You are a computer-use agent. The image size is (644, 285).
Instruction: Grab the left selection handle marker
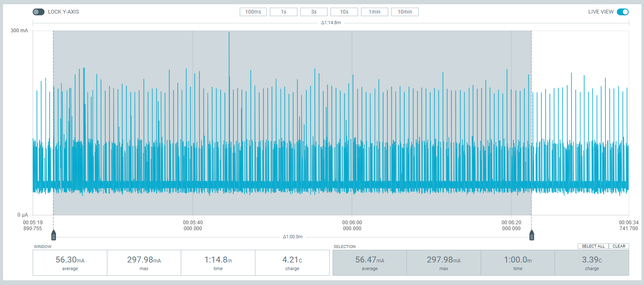(53, 235)
